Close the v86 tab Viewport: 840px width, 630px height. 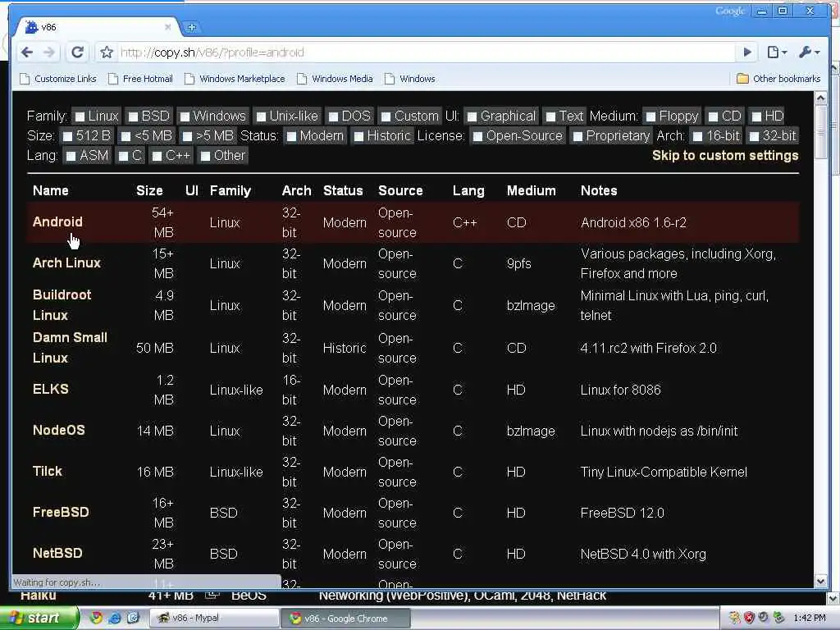(167, 26)
